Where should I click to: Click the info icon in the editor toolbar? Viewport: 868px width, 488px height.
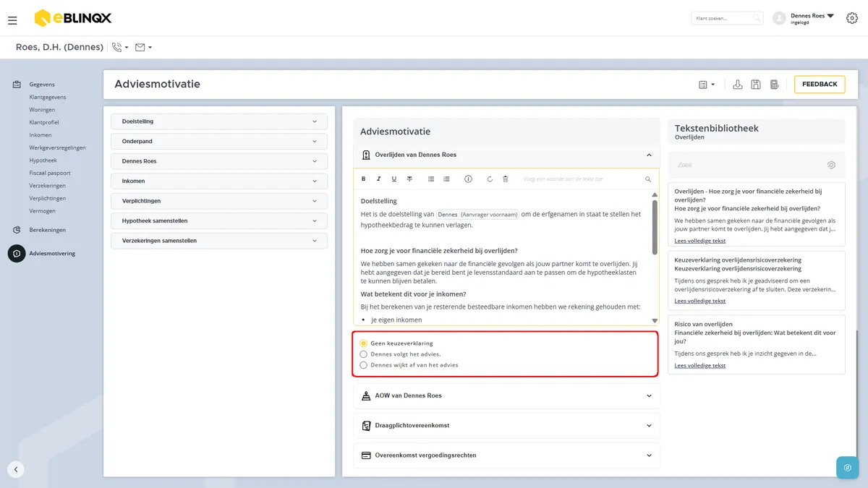pos(468,179)
